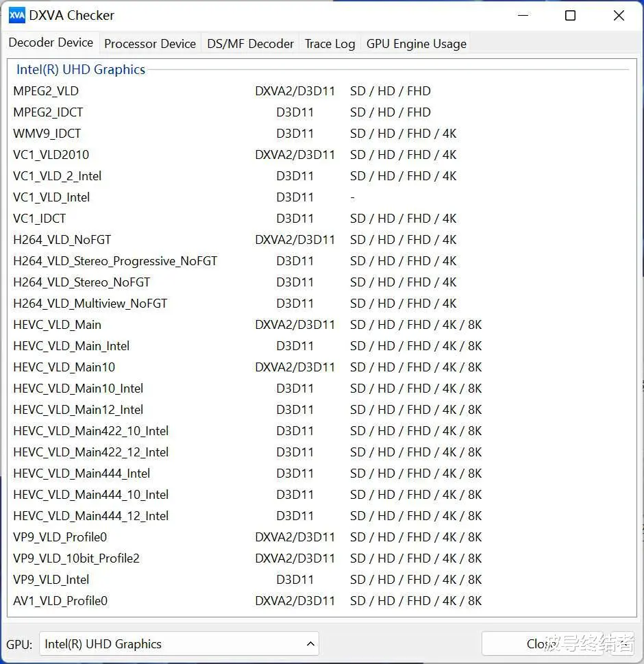The image size is (644, 664).
Task: Open the Processor Device tab
Action: point(150,44)
